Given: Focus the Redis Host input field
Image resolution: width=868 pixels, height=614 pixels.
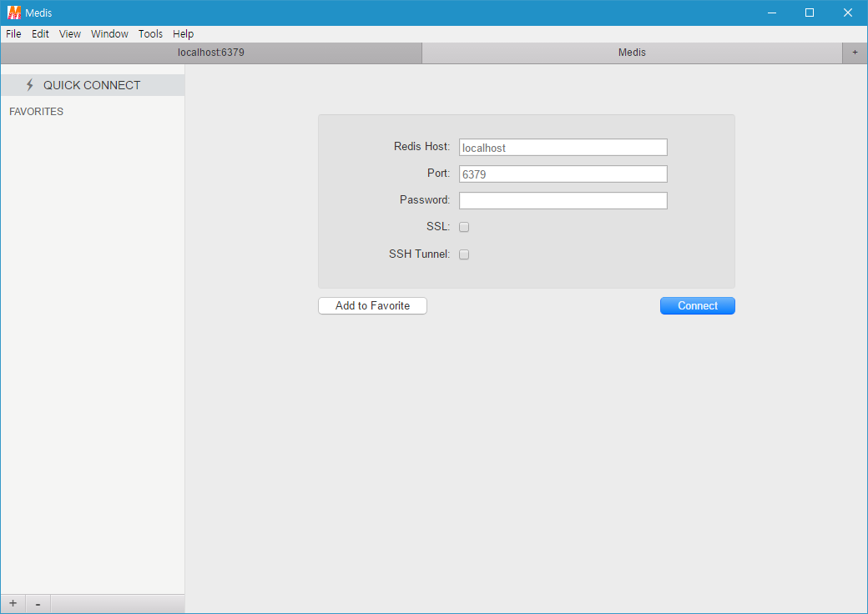Looking at the screenshot, I should click(x=563, y=147).
